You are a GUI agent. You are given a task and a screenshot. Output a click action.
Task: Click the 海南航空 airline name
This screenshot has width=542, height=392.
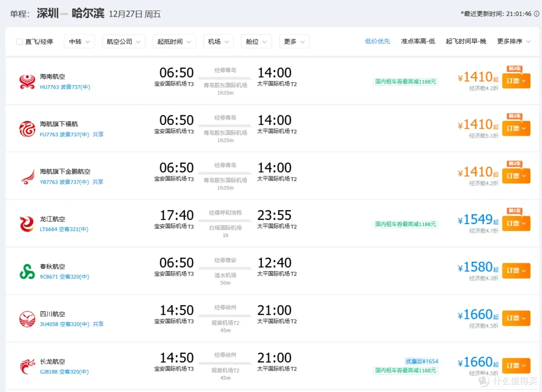[53, 77]
